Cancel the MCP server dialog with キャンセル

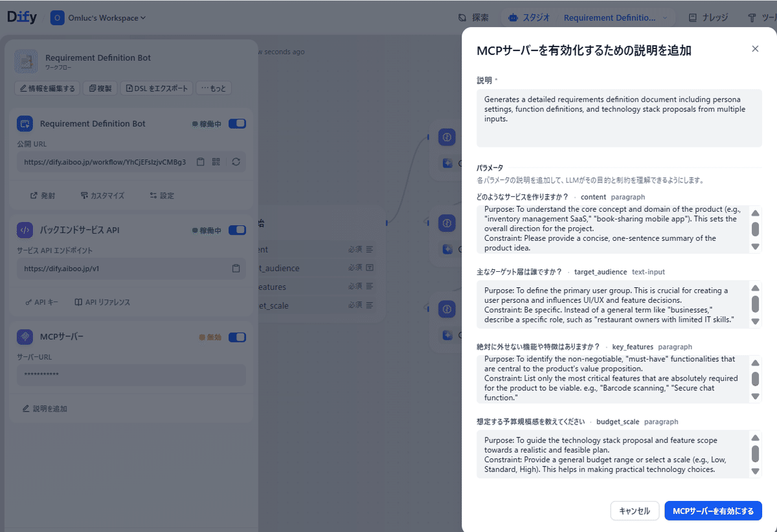[635, 511]
